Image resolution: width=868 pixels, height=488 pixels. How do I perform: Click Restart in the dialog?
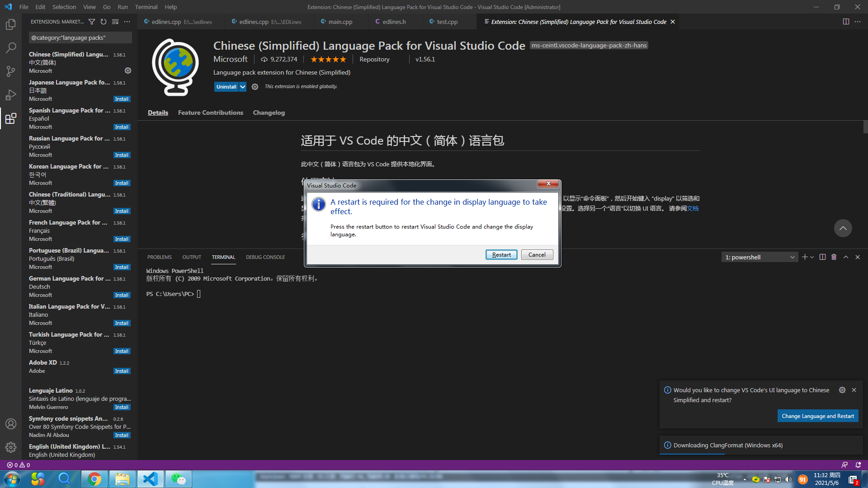pyautogui.click(x=501, y=255)
